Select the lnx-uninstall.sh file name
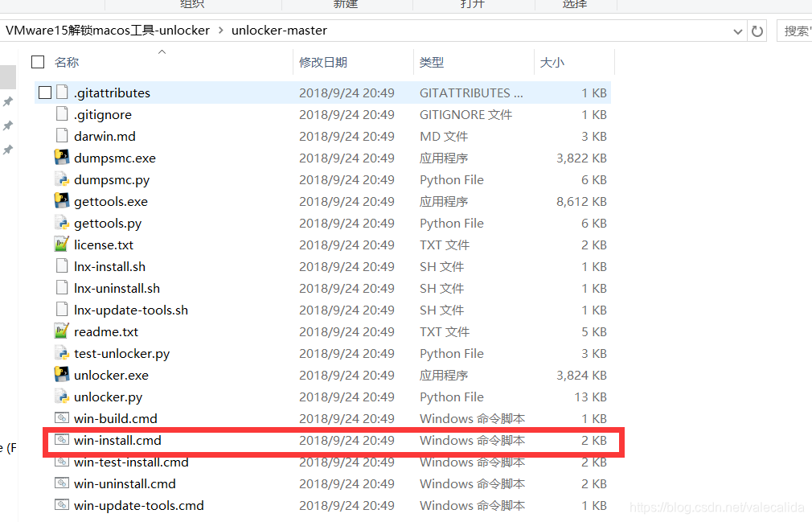Screen dimensions: 812x522 pyautogui.click(x=117, y=288)
